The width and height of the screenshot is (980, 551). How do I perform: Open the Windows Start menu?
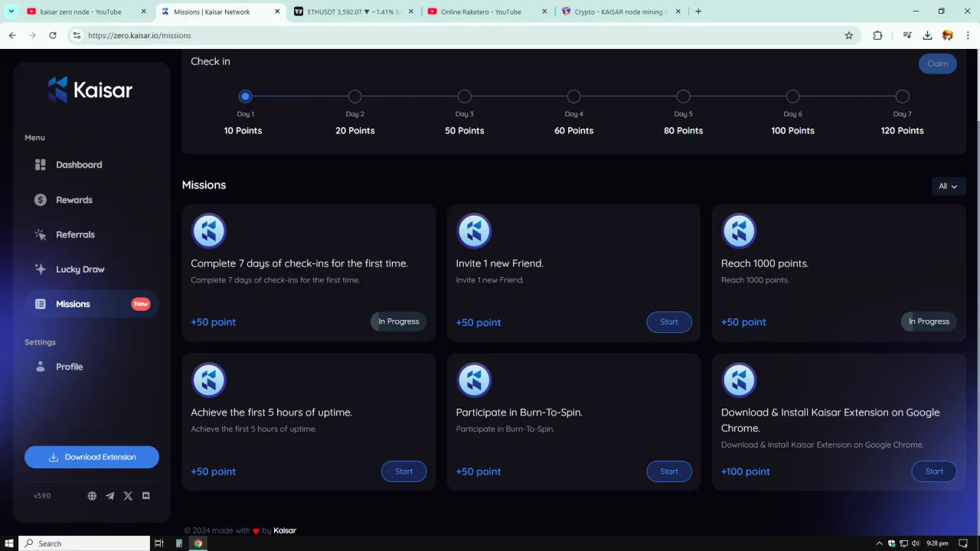pyautogui.click(x=9, y=543)
